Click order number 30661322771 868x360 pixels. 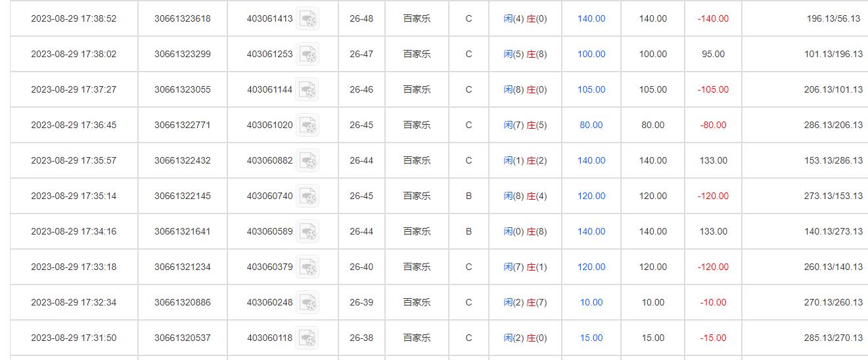[x=183, y=125]
